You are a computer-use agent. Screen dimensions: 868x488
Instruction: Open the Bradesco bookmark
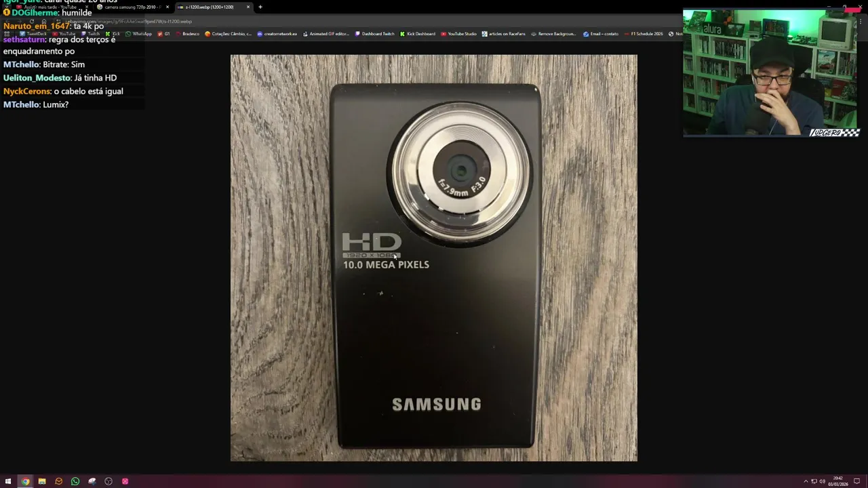point(187,34)
